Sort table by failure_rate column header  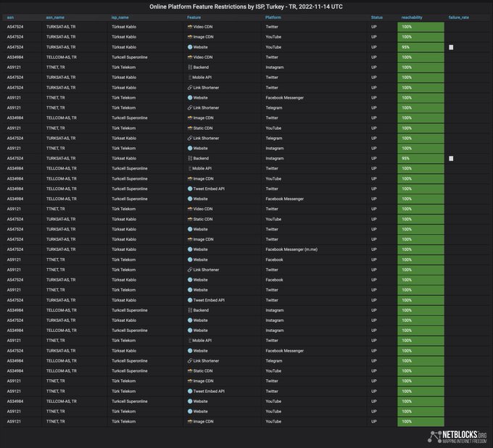click(459, 17)
